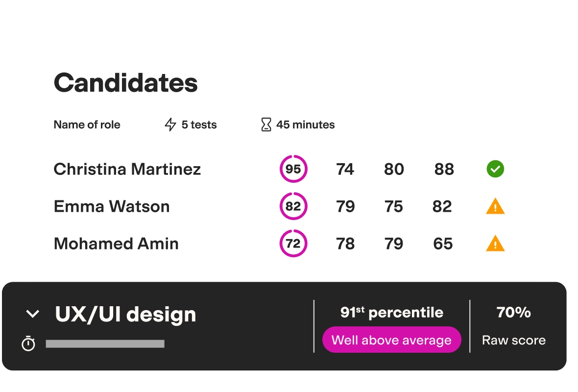
Task: Click the Well above average button
Action: [391, 340]
